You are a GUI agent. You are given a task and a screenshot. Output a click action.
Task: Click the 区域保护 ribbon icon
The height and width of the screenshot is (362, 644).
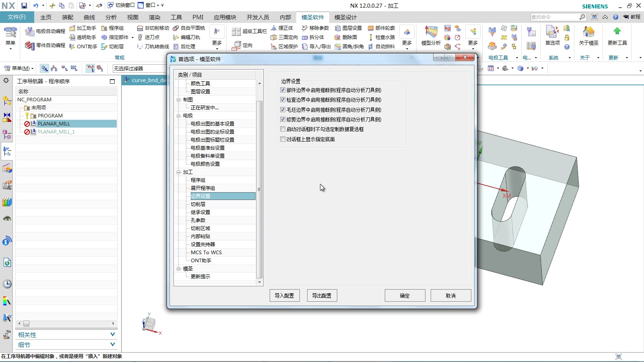(x=274, y=47)
